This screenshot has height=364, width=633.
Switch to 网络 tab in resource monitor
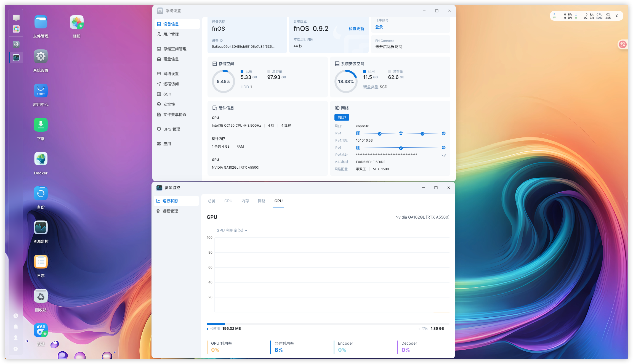pyautogui.click(x=262, y=201)
